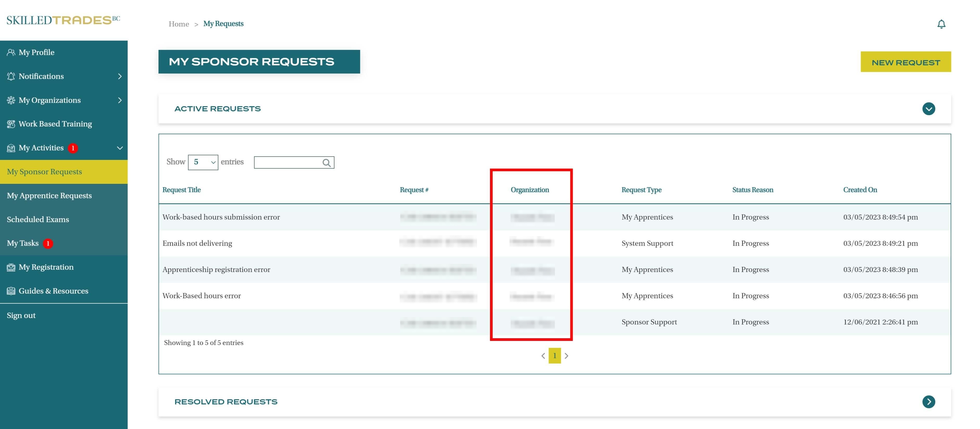Click the search magnifier icon
The width and height of the screenshot is (980, 429).
click(x=326, y=162)
